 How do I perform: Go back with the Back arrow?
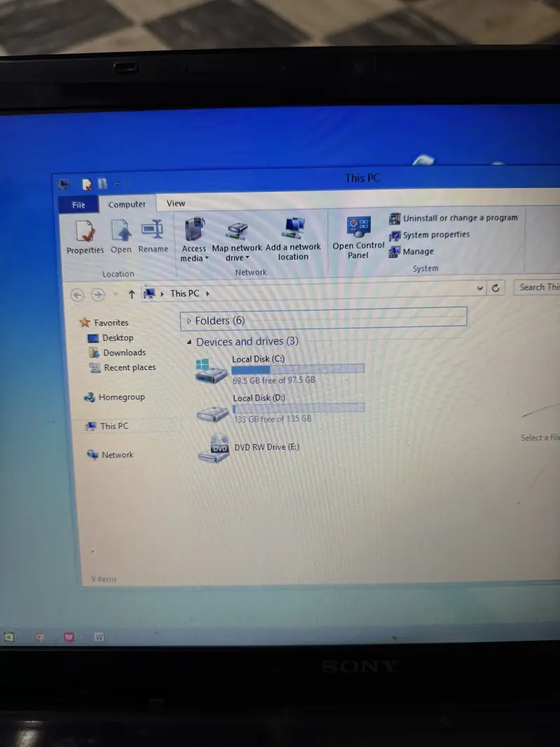click(77, 296)
